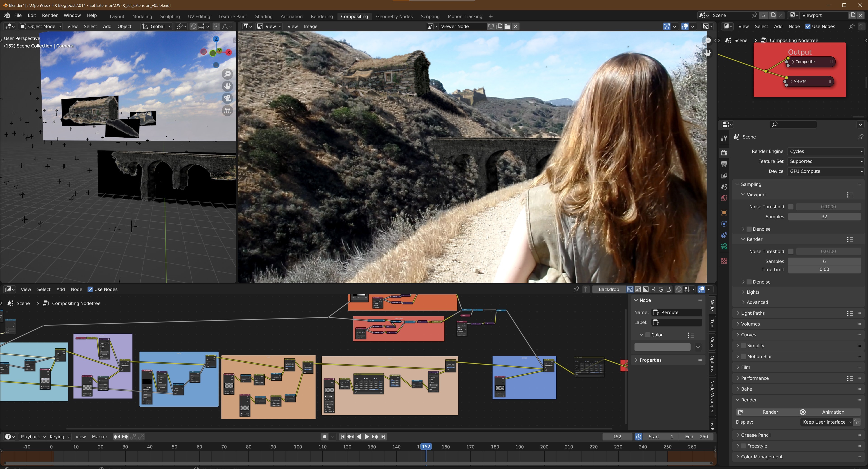This screenshot has width=868, height=469.
Task: Open the Output Properties tab
Action: (x=724, y=164)
